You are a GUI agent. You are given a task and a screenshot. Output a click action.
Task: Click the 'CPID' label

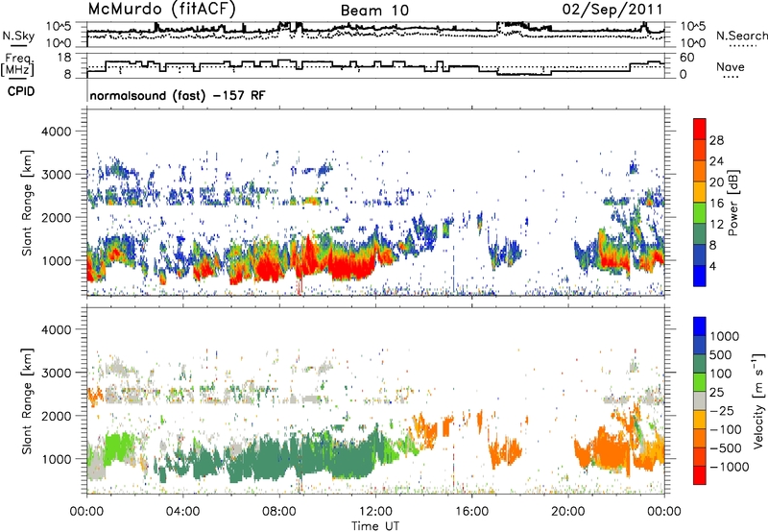coord(21,91)
